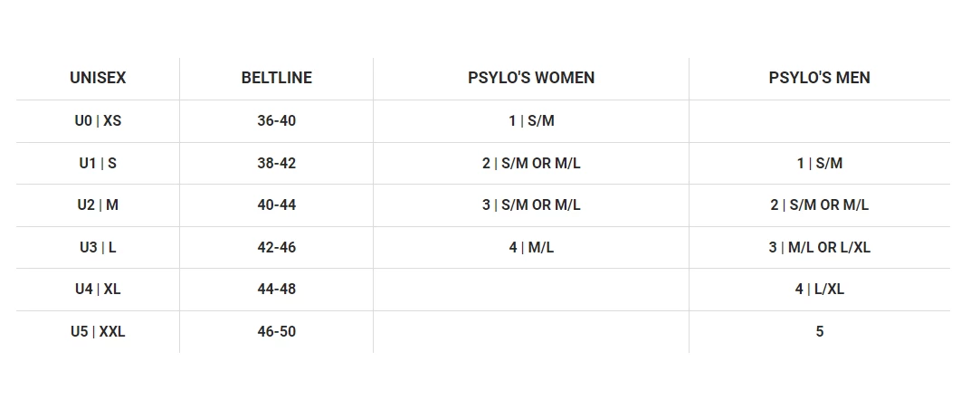980x409 pixels.
Task: Click the 40-44 beltline cell
Action: tap(276, 204)
